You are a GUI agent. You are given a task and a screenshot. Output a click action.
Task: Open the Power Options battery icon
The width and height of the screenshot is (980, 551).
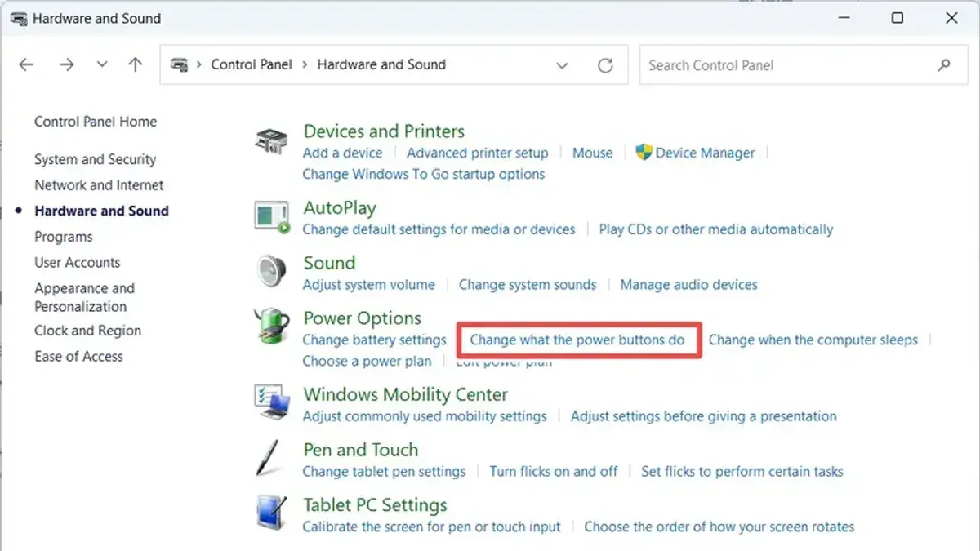pos(271,326)
